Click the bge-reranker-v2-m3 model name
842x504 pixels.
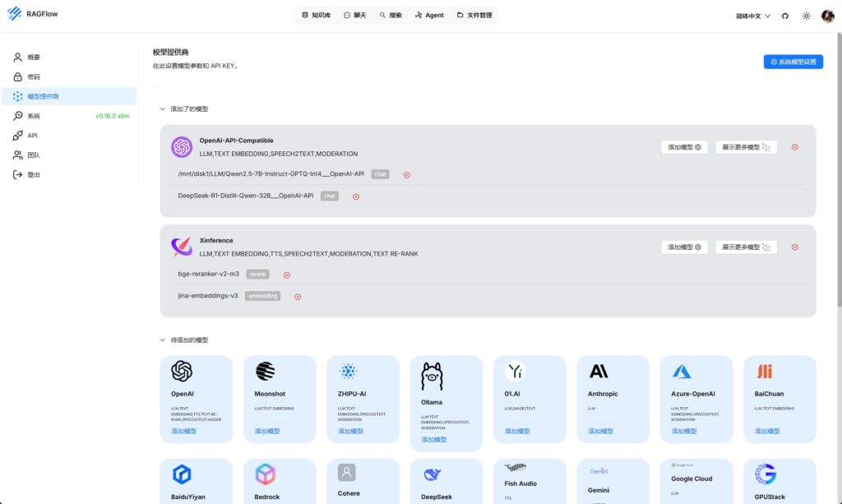pos(208,275)
